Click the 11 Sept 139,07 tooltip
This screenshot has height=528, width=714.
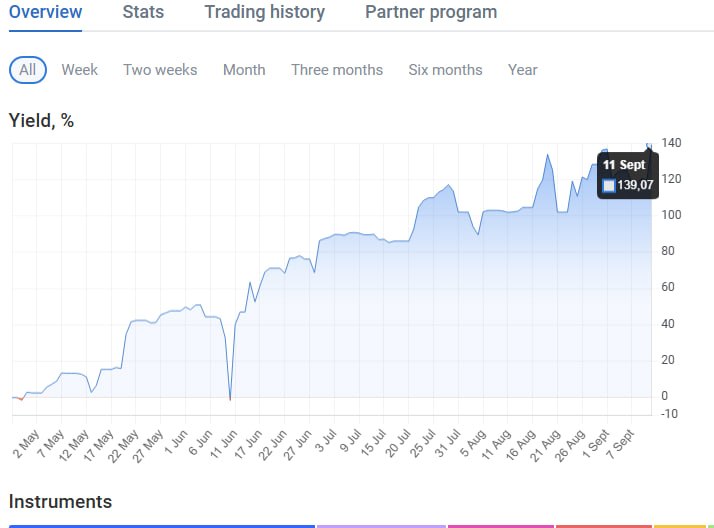pos(628,176)
